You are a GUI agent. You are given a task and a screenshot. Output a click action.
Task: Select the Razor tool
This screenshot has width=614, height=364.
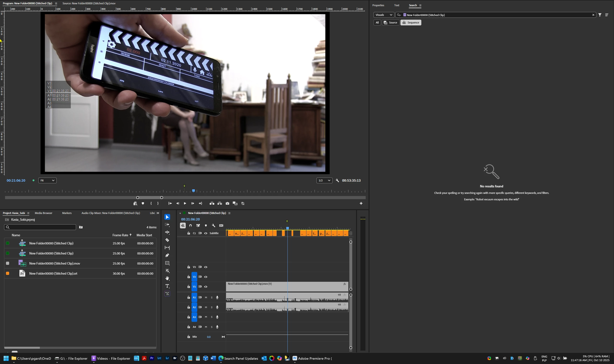point(167,240)
